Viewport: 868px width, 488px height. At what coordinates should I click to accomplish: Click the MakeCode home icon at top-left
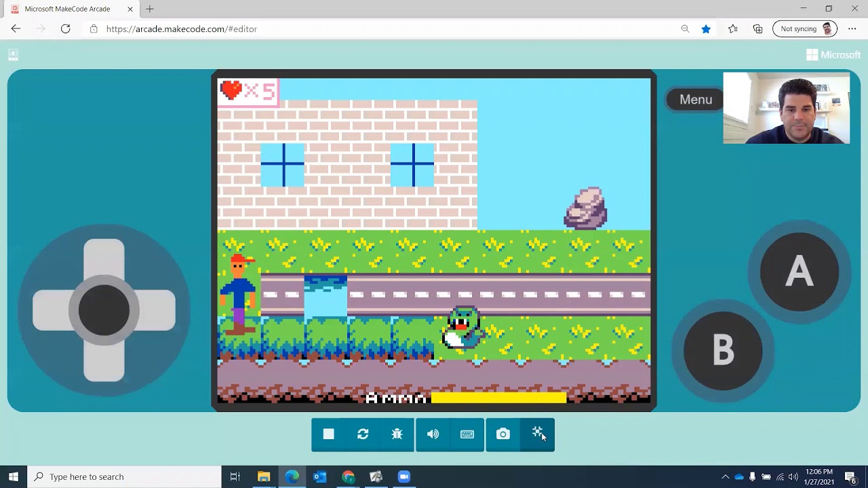pyautogui.click(x=13, y=55)
